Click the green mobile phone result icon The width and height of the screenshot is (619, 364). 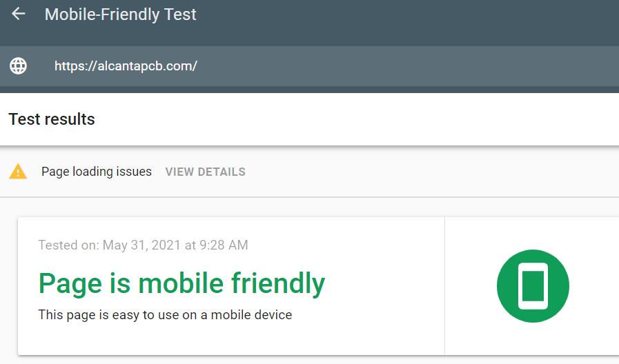[x=533, y=286]
